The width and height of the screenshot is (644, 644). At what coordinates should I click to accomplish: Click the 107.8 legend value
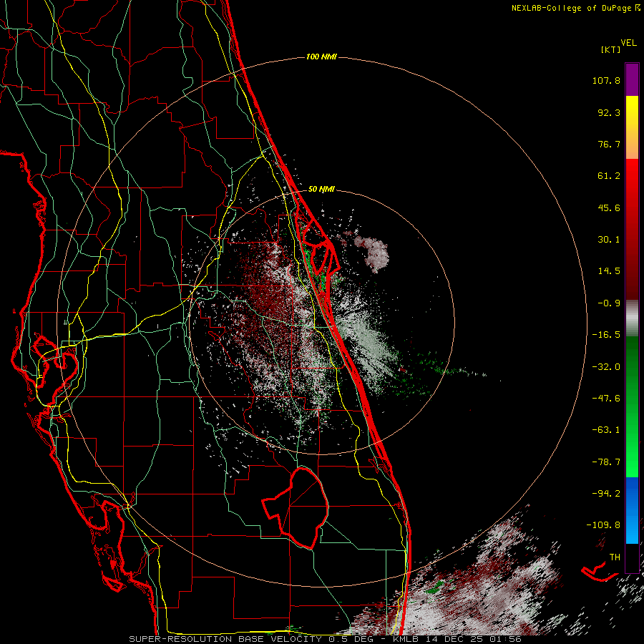[606, 80]
